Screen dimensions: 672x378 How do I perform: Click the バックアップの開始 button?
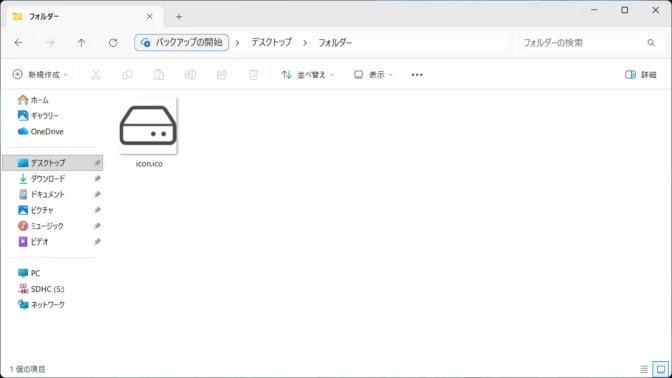[182, 42]
